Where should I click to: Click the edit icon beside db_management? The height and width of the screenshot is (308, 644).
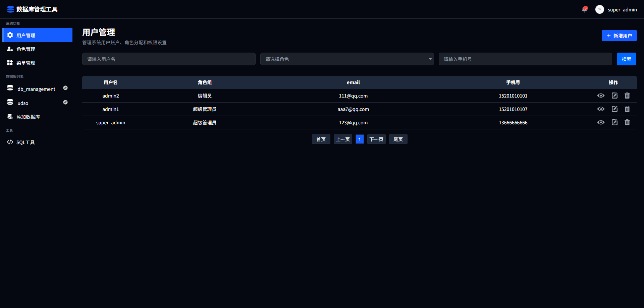(x=65, y=88)
